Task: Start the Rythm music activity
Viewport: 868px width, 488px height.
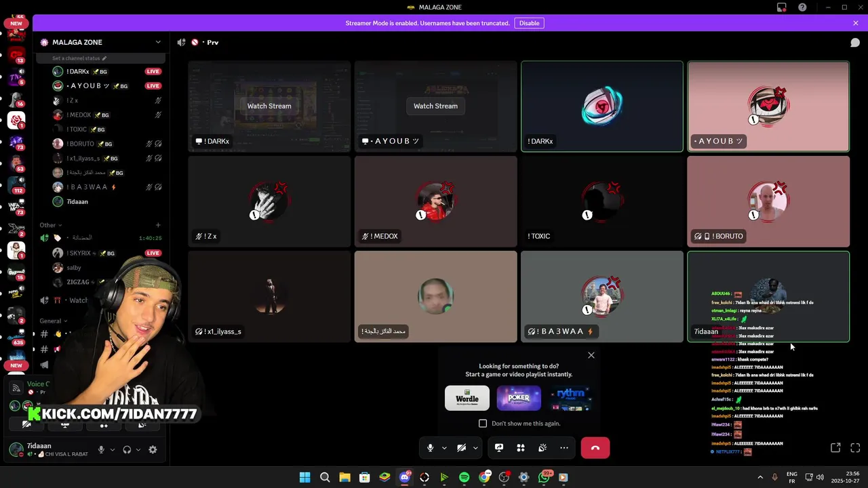Action: 570,398
